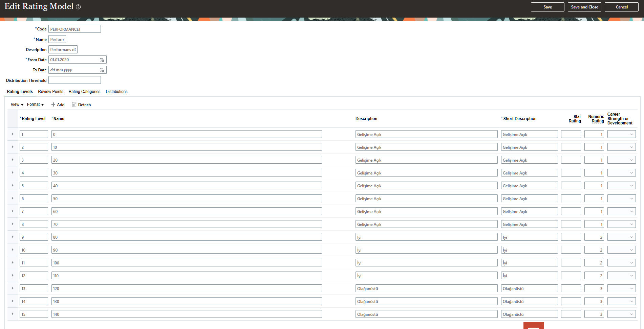
Task: Expand the row with rating level 9
Action: 13,237
